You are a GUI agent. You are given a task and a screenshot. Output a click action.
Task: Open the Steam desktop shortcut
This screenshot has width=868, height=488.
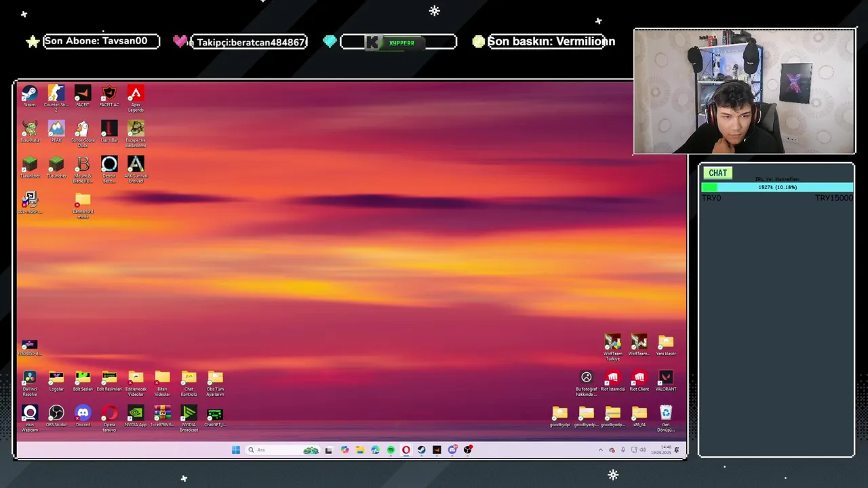click(30, 96)
